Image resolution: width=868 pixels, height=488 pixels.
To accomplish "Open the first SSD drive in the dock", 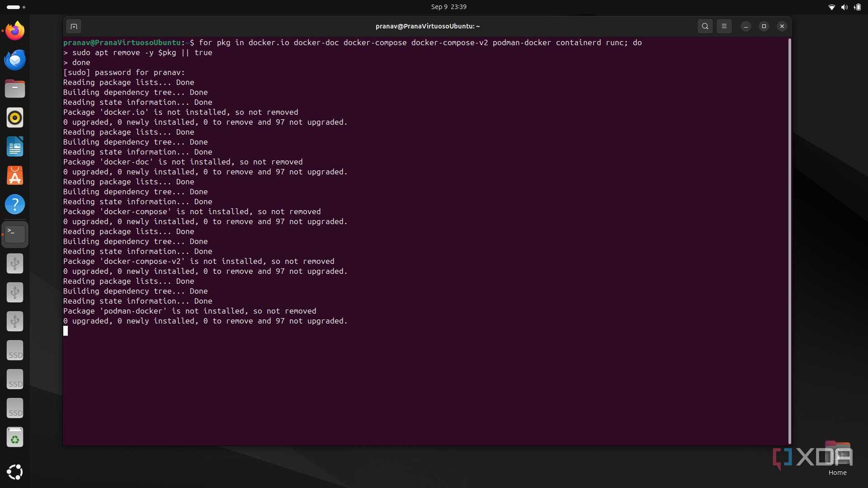I will pyautogui.click(x=15, y=350).
